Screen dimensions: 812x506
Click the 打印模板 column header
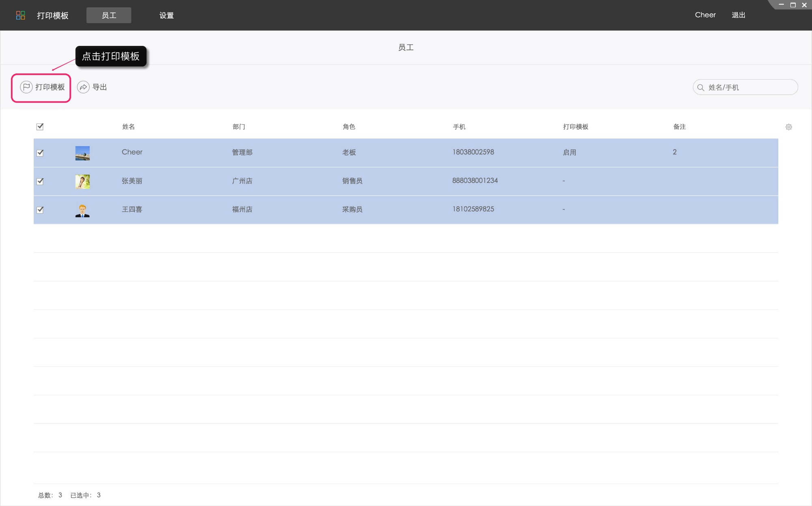pos(575,127)
